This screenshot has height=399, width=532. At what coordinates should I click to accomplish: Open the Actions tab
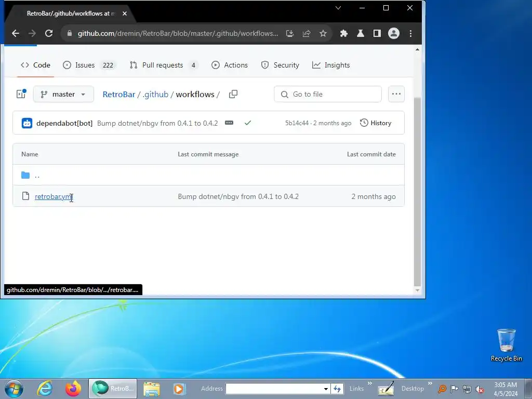pyautogui.click(x=230, y=65)
